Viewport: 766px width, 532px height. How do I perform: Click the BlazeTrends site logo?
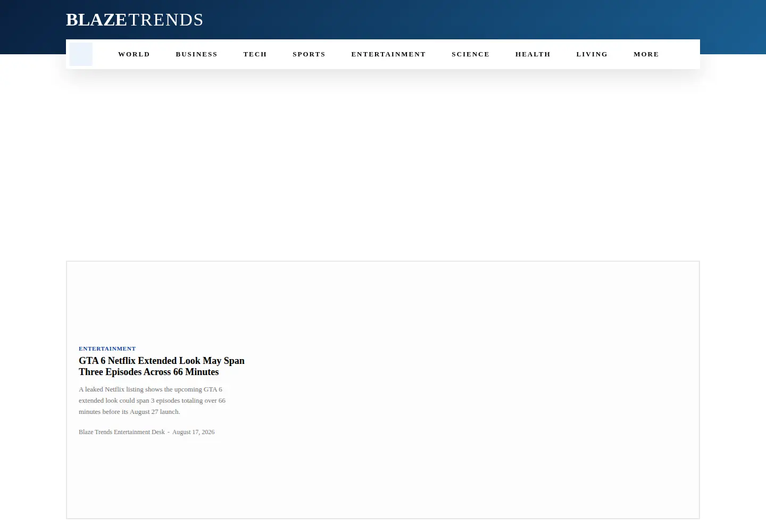(135, 20)
